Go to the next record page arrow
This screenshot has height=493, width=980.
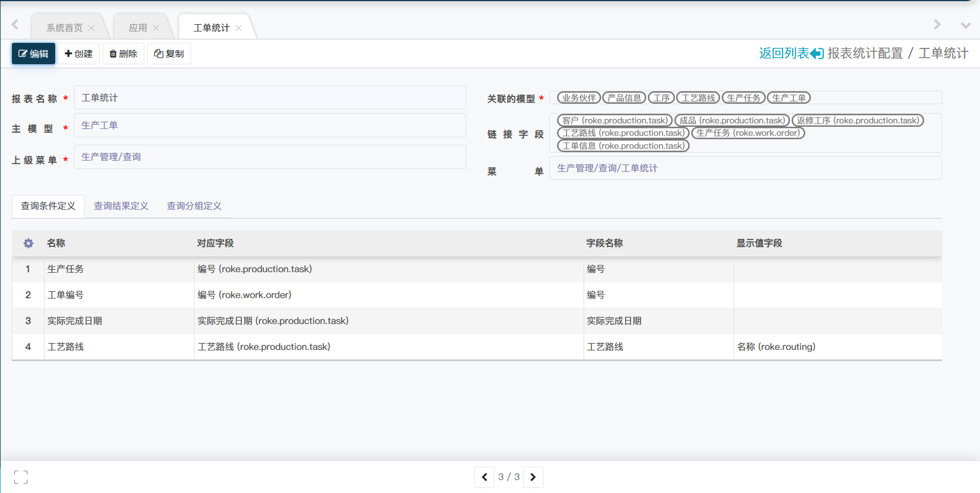(533, 477)
